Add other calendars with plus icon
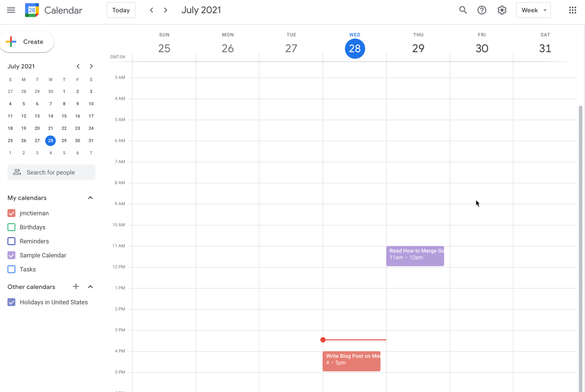This screenshot has width=585, height=392. [x=76, y=286]
